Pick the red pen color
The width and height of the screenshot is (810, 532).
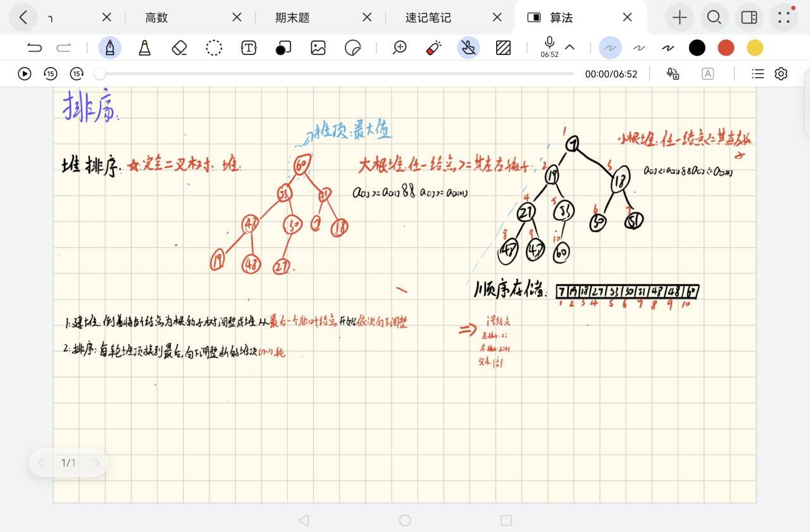(726, 47)
